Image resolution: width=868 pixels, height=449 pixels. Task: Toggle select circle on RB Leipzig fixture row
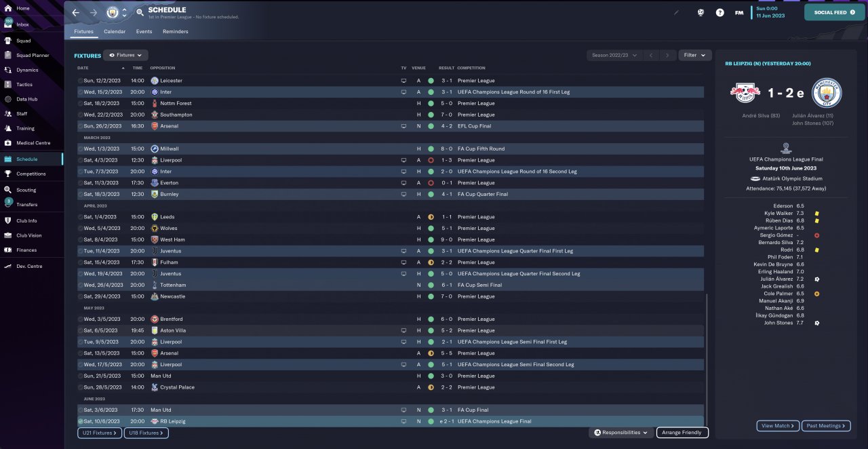coord(81,421)
